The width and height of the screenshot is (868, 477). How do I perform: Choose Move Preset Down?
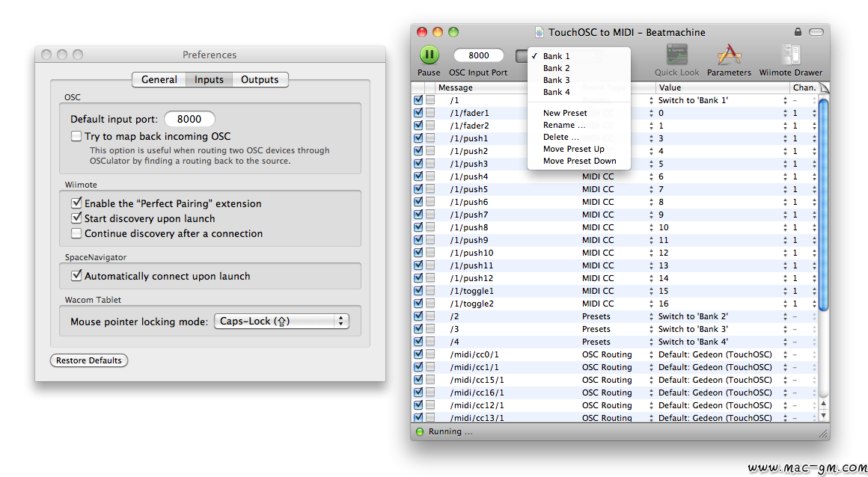579,161
